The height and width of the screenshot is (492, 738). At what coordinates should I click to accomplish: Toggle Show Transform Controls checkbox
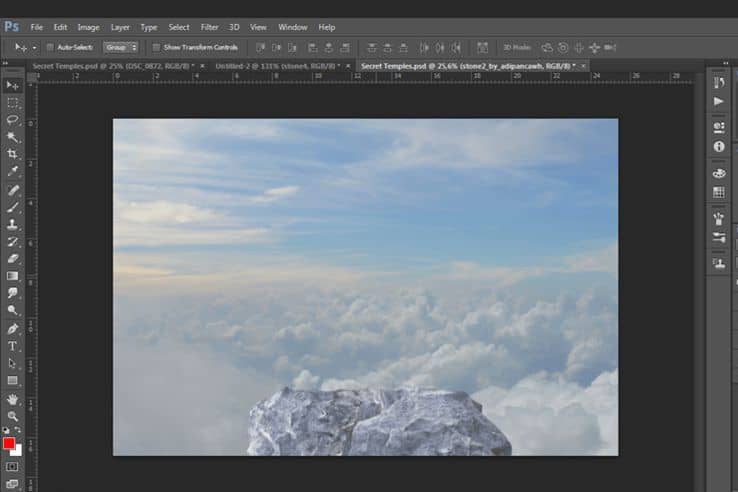pyautogui.click(x=156, y=47)
